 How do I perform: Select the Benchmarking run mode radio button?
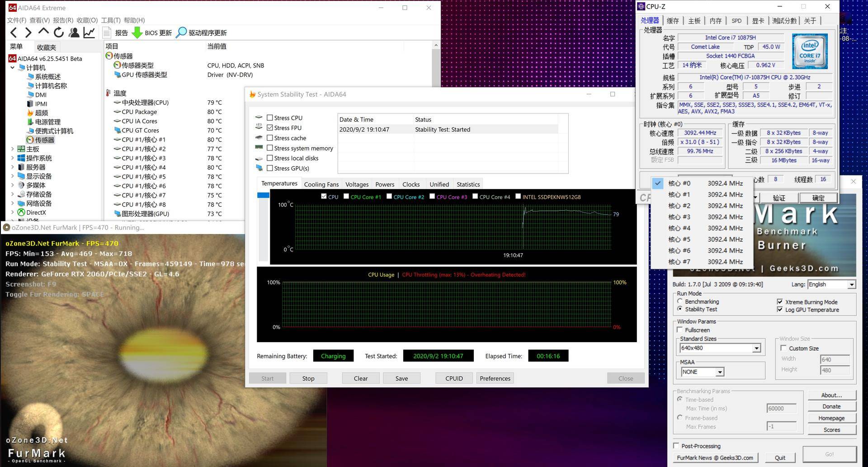coord(680,301)
